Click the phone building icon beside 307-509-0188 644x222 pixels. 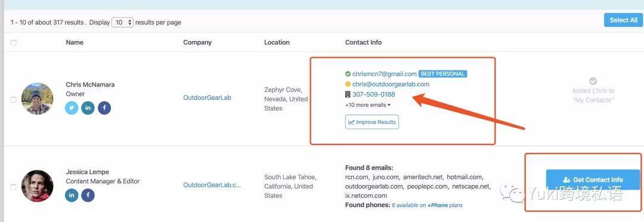(x=348, y=94)
